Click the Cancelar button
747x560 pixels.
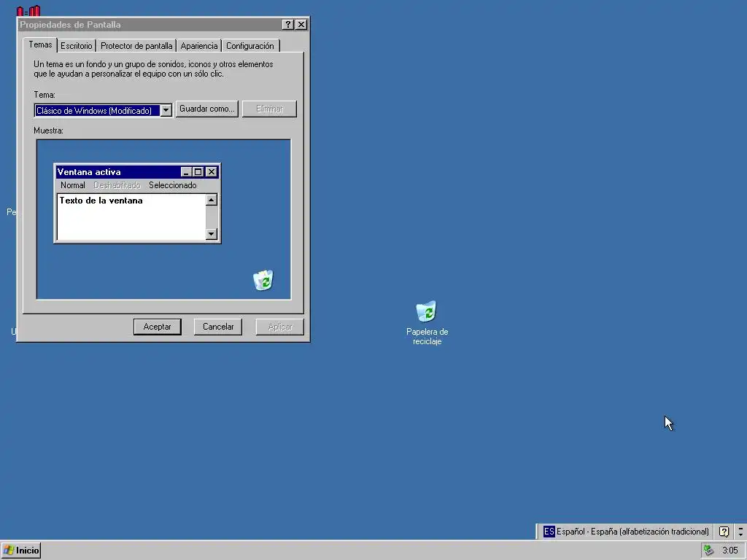[x=218, y=327]
